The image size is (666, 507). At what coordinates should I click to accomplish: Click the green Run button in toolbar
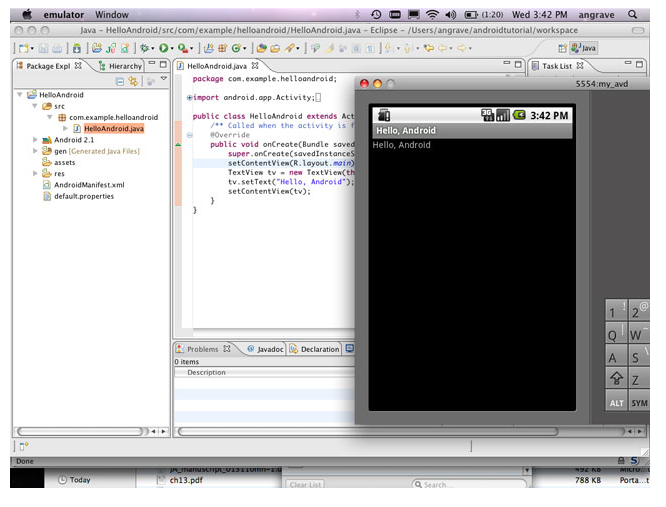coord(164,48)
